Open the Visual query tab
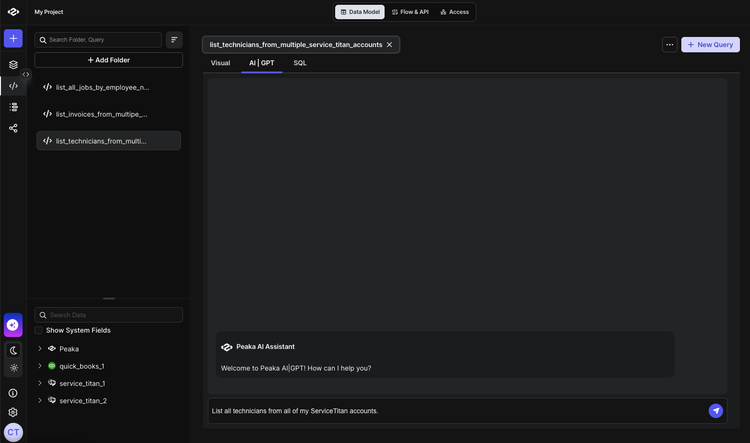Image resolution: width=750 pixels, height=443 pixels. (221, 63)
